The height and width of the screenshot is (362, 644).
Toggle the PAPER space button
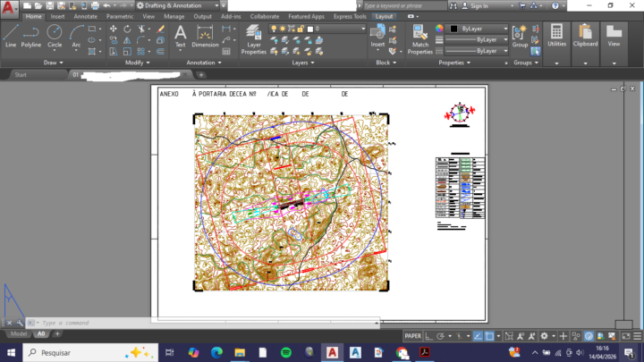412,336
